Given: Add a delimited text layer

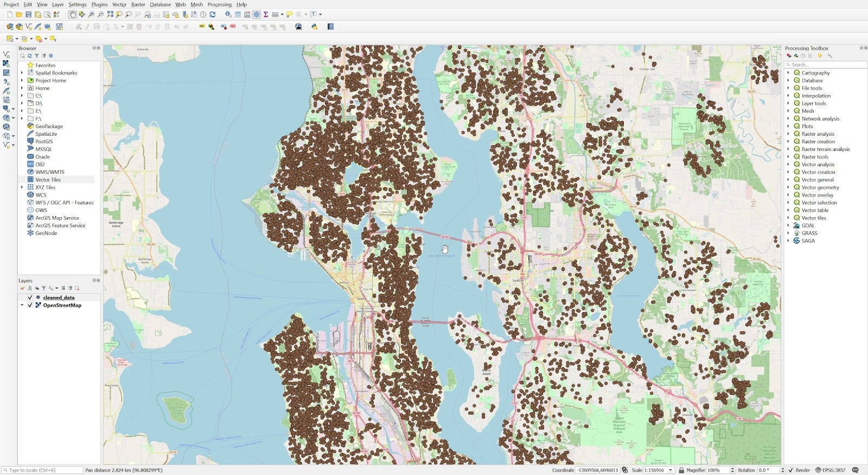Looking at the screenshot, I should (6, 82).
